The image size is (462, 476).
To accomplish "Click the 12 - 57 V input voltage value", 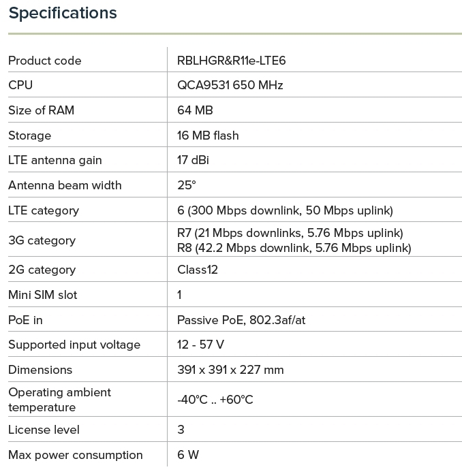I will [201, 345].
